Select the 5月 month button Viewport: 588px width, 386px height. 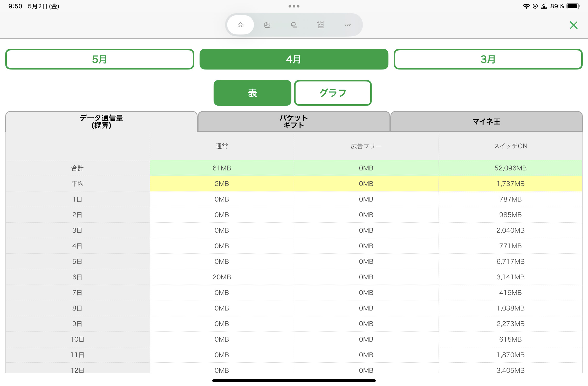(100, 59)
